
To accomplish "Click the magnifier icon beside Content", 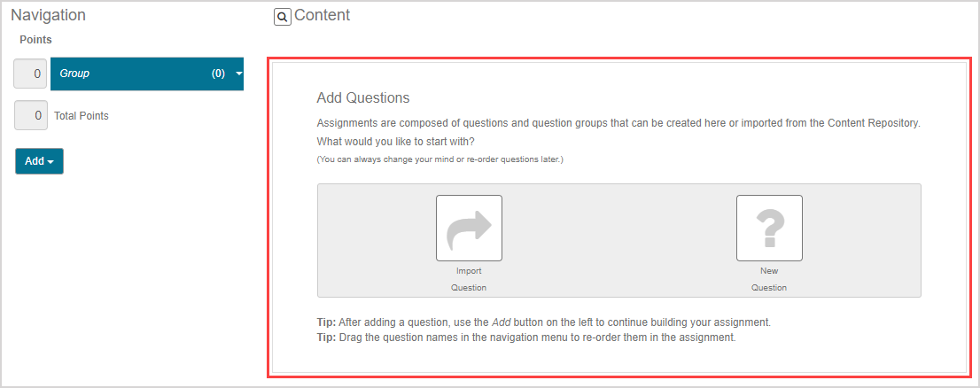I will click(x=283, y=17).
